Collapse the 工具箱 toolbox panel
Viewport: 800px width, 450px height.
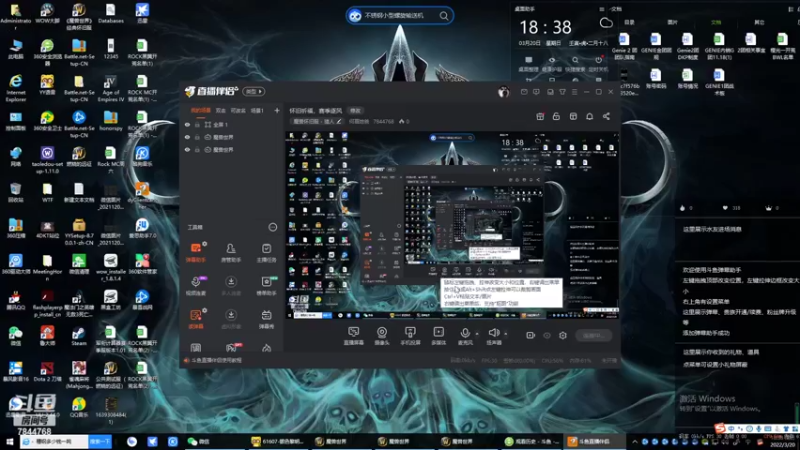pos(272,227)
